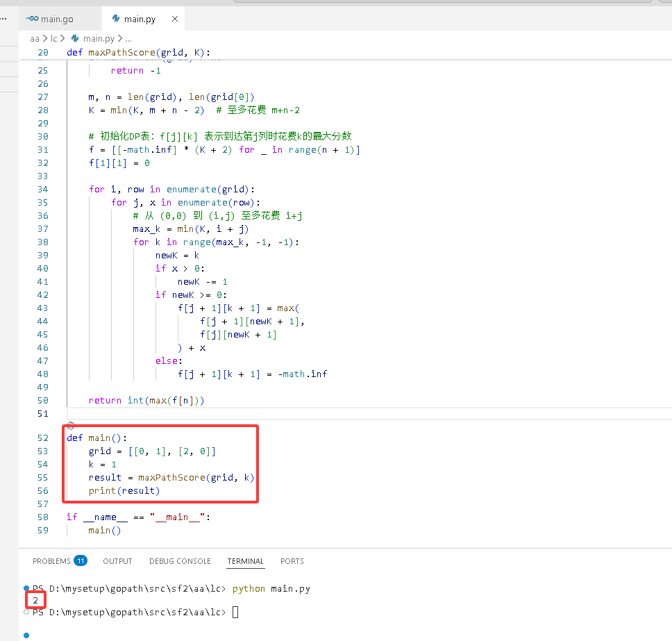The height and width of the screenshot is (641, 672).
Task: Click the 'lc' breadcrumb folder
Action: 53,39
